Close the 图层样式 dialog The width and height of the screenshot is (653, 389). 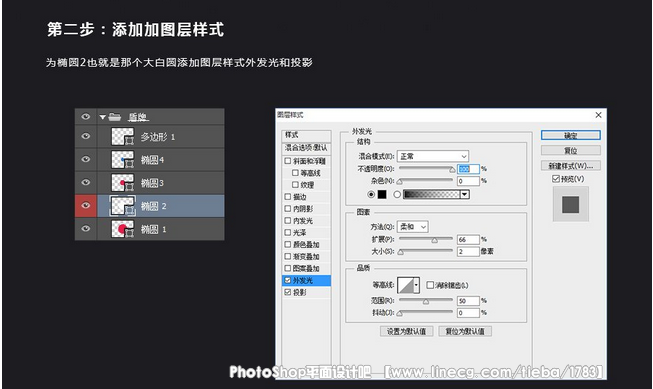coord(598,115)
